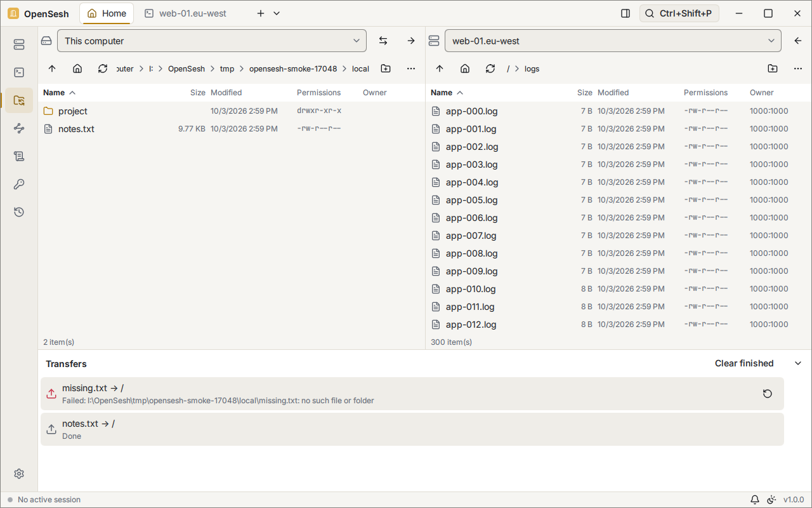This screenshot has height=508, width=812.
Task: Open more options in remote pane
Action: click(x=798, y=69)
